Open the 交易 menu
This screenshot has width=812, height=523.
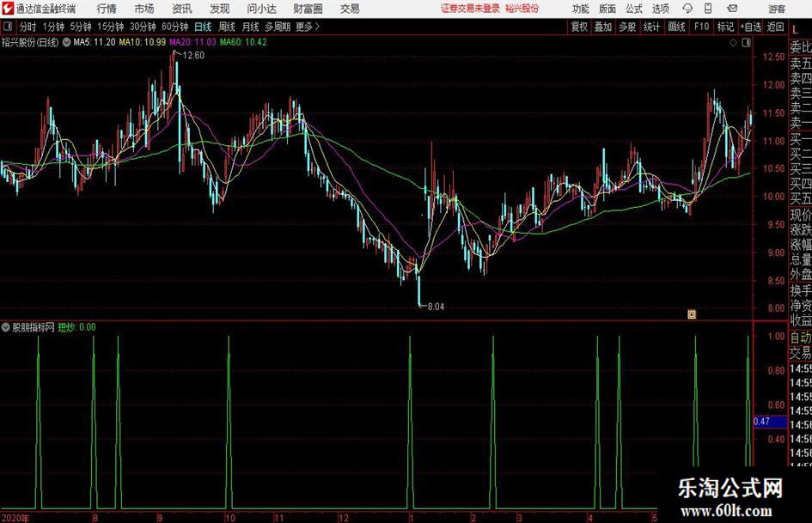pos(350,9)
